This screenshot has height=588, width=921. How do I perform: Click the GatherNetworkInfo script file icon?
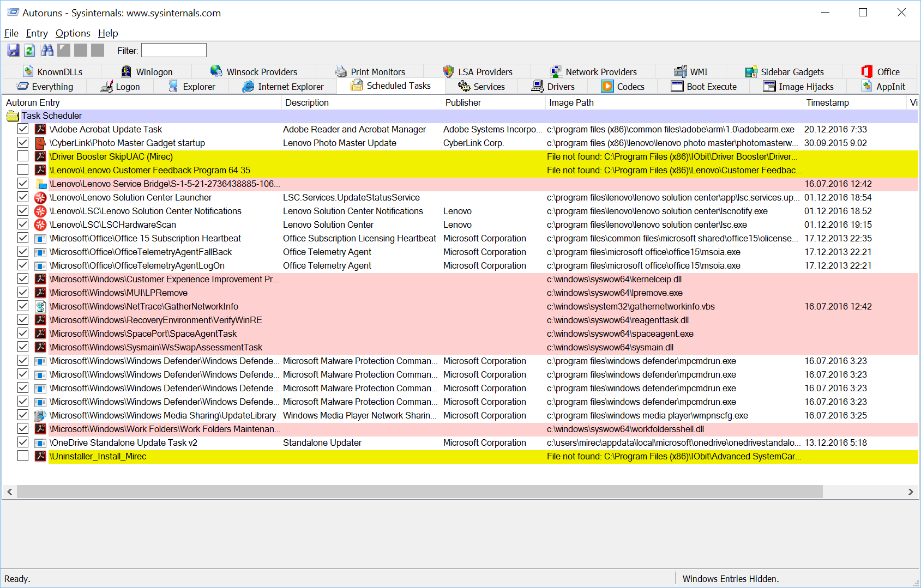click(x=40, y=307)
